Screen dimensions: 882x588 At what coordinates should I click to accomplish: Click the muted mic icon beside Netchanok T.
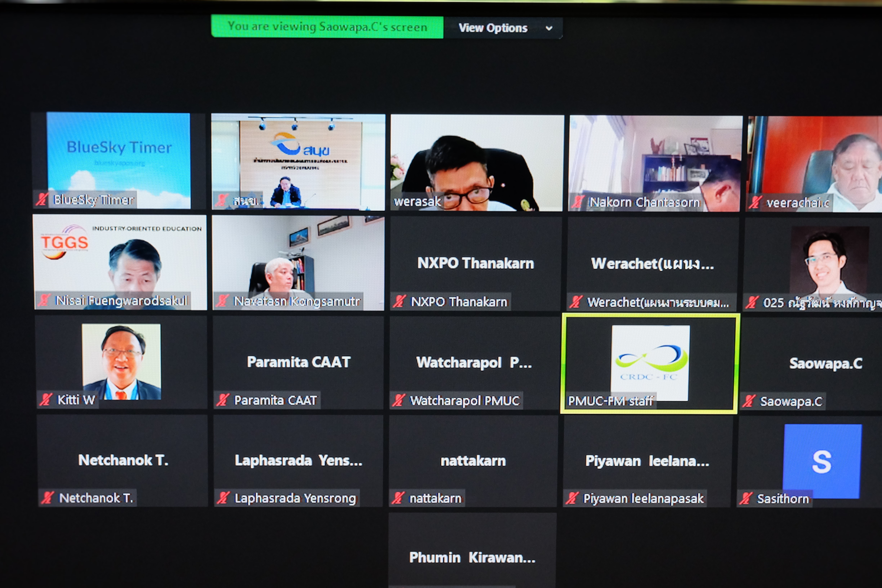coord(48,498)
